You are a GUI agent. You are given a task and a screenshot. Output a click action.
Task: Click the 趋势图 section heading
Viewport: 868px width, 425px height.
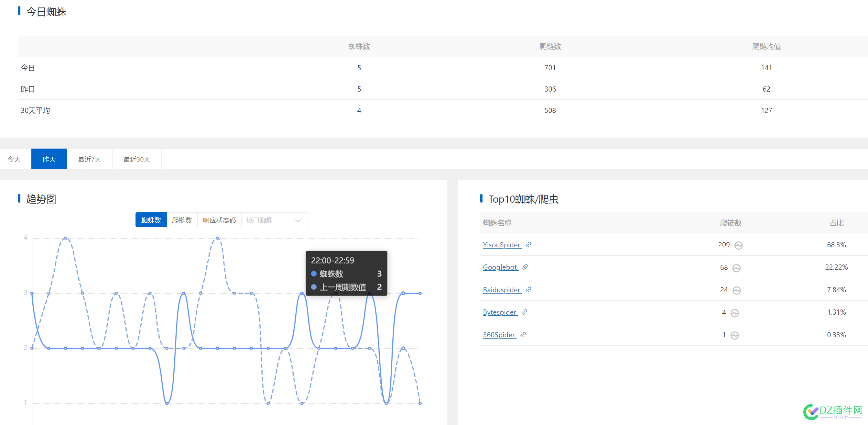tap(41, 199)
